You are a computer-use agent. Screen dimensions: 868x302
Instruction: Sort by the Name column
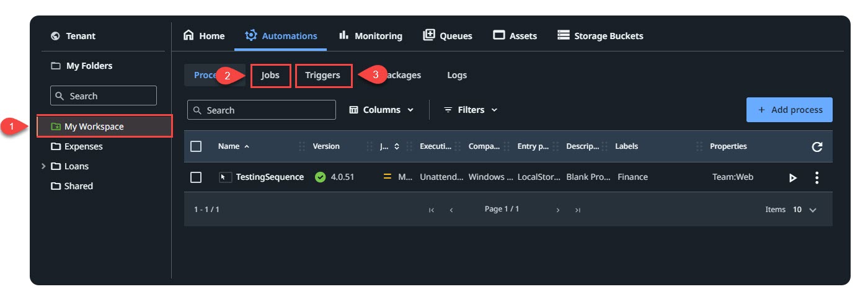(x=234, y=146)
